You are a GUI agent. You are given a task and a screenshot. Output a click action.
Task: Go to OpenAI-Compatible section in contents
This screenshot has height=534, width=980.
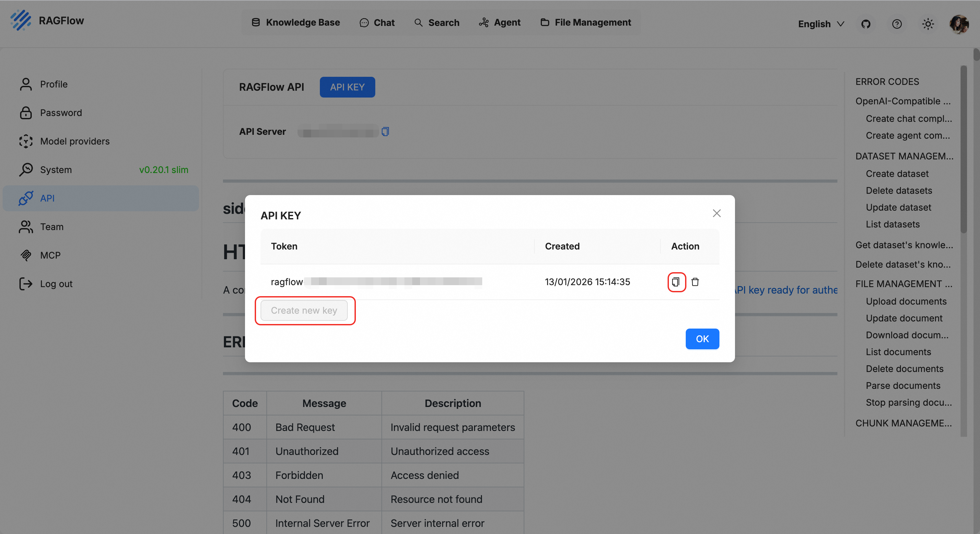click(903, 101)
